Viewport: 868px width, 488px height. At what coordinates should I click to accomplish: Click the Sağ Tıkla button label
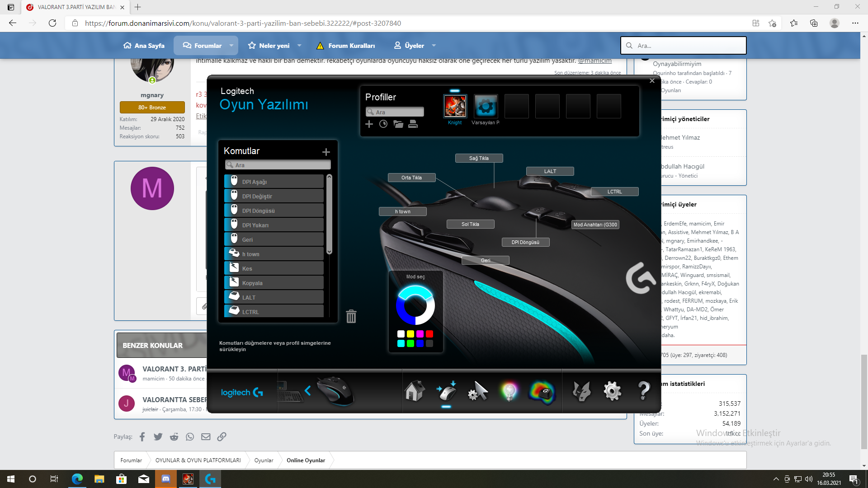[479, 158]
